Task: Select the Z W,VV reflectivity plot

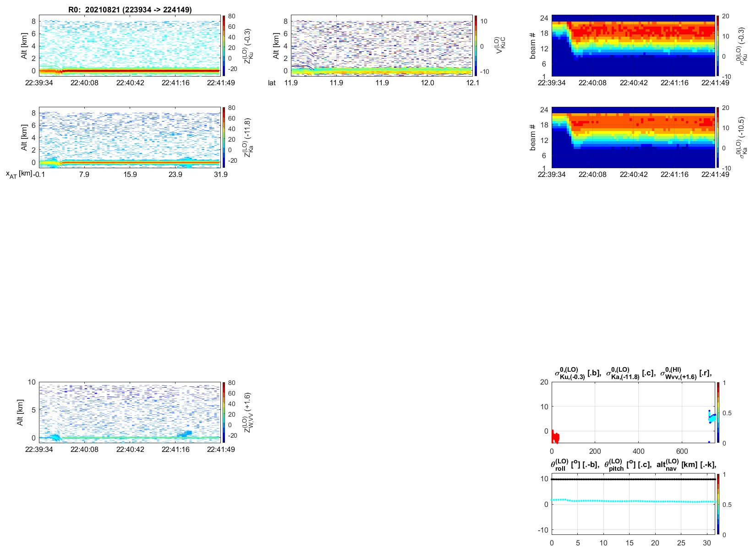Action: pyautogui.click(x=130, y=412)
